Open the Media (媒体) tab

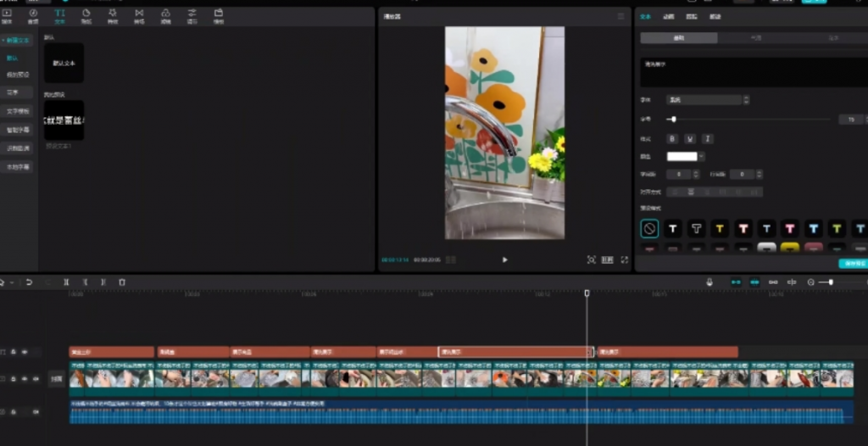[x=7, y=16]
